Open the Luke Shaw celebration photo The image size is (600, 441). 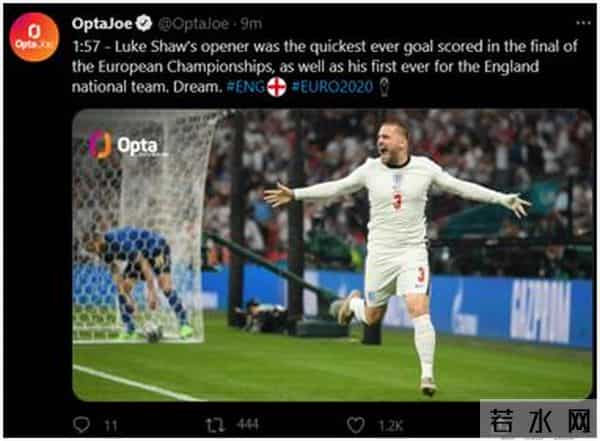(x=332, y=255)
